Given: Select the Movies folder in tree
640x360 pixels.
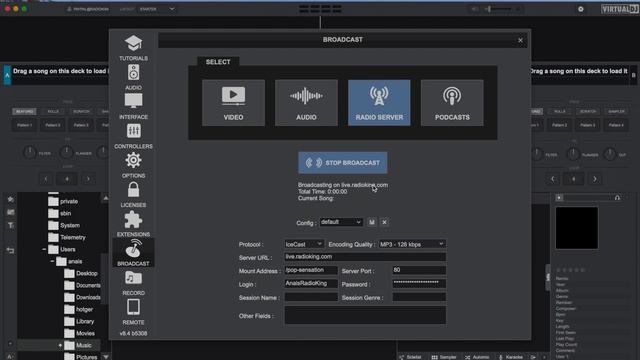Looking at the screenshot, I should (x=80, y=333).
